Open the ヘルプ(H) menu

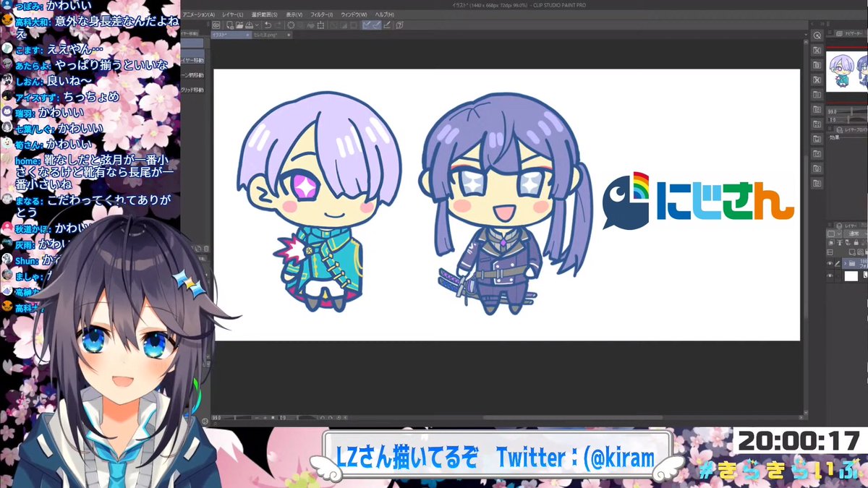(385, 14)
